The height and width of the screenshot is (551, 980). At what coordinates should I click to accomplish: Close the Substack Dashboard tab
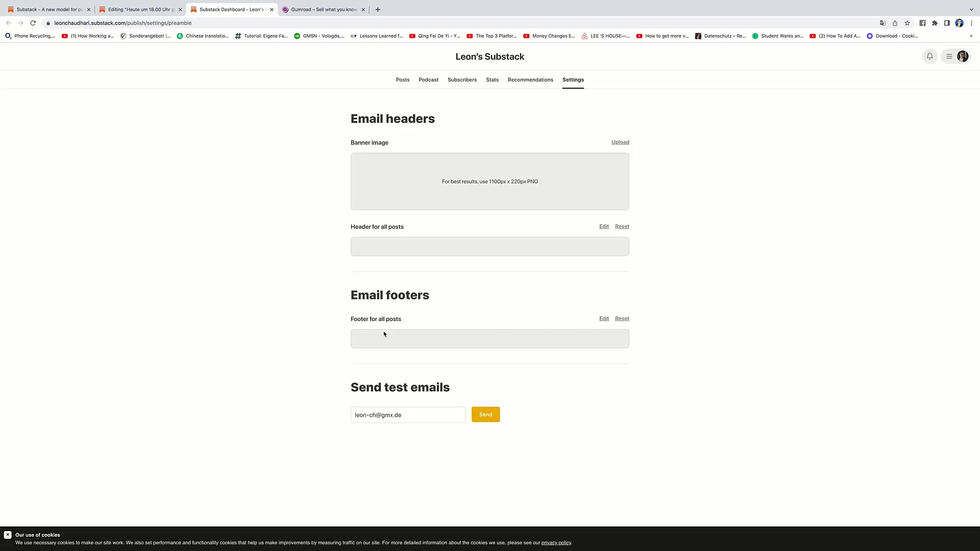tap(272, 9)
